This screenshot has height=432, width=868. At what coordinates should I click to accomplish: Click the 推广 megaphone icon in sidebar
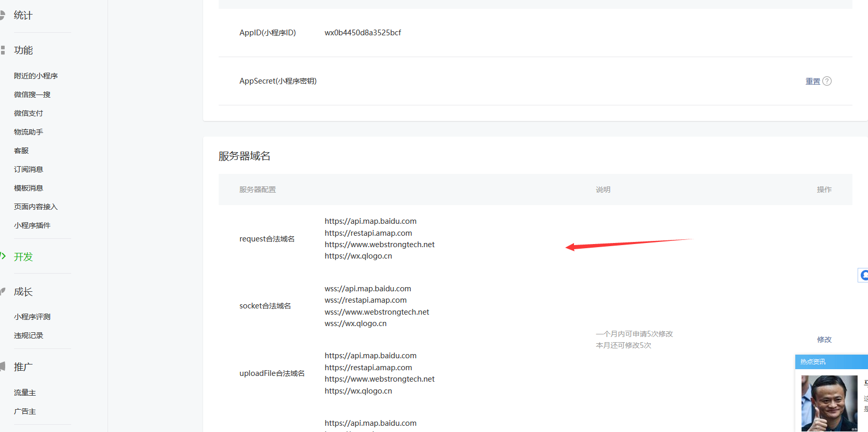click(x=3, y=367)
